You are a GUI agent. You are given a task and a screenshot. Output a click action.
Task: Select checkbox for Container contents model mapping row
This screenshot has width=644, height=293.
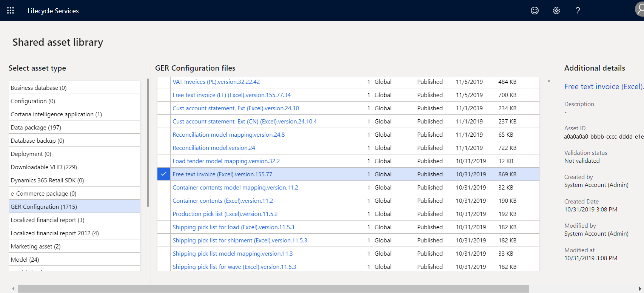point(163,187)
